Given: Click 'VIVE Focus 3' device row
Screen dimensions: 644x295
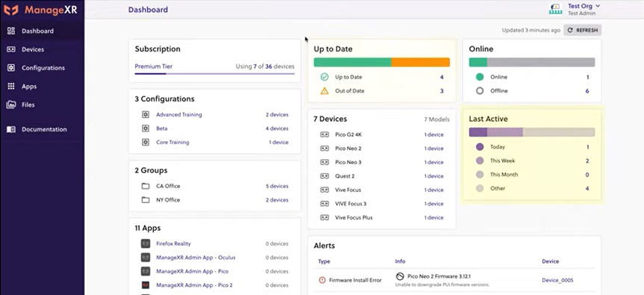Looking at the screenshot, I should [x=382, y=203].
